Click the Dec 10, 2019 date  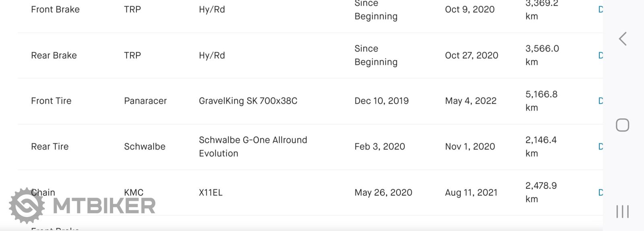(382, 101)
